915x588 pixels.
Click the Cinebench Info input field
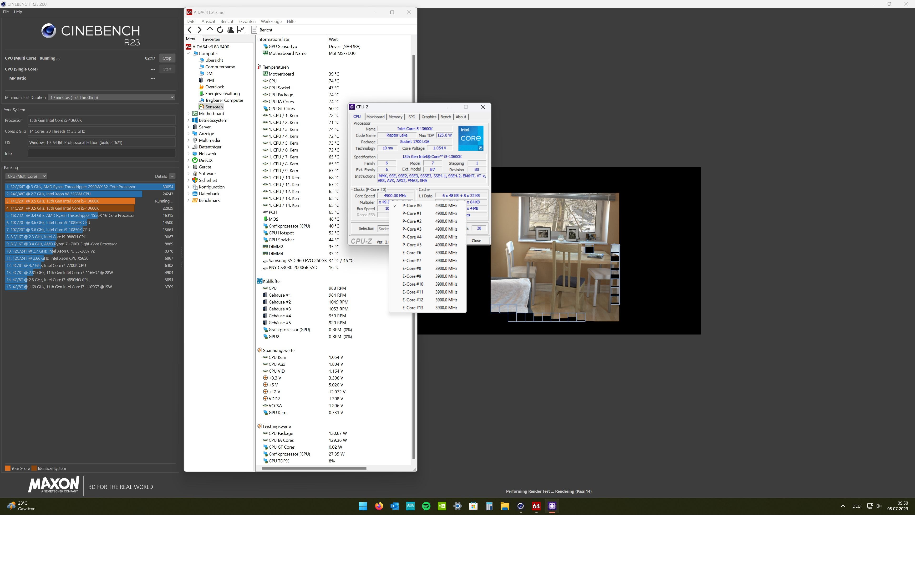(x=102, y=153)
